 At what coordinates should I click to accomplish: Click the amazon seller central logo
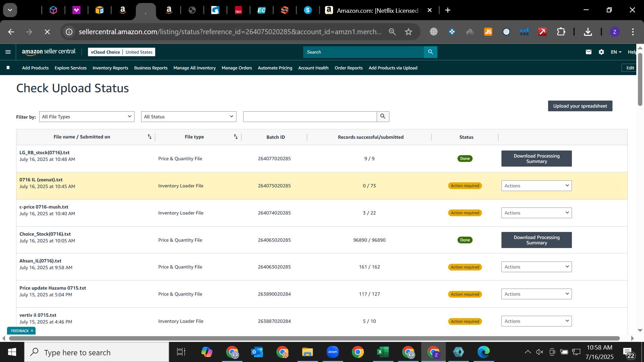[x=49, y=52]
